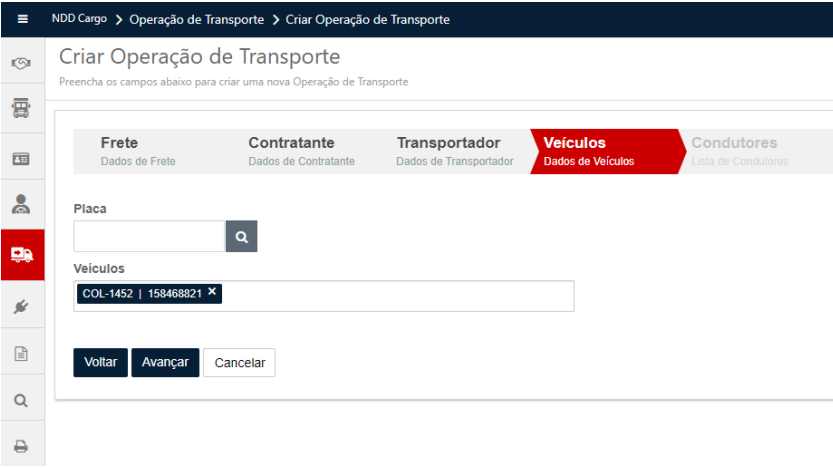Select the ID card sidebar icon
Viewport: 833px width, 468px height.
tap(22, 158)
